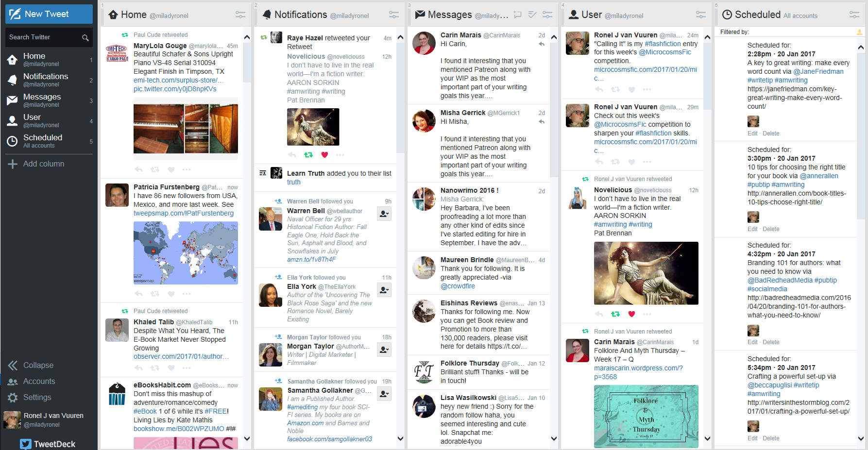The height and width of the screenshot is (450, 868).
Task: Open Folklore Thursday image in User column
Action: coord(646,416)
